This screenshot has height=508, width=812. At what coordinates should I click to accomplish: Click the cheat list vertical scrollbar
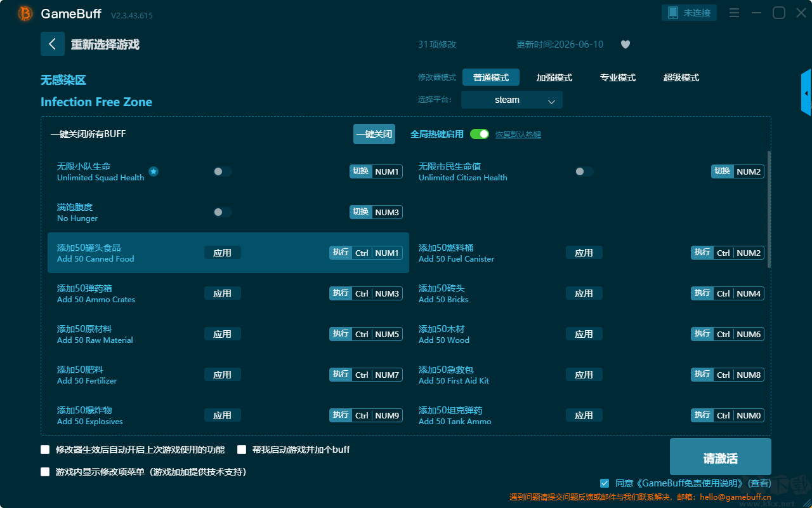(x=769, y=210)
